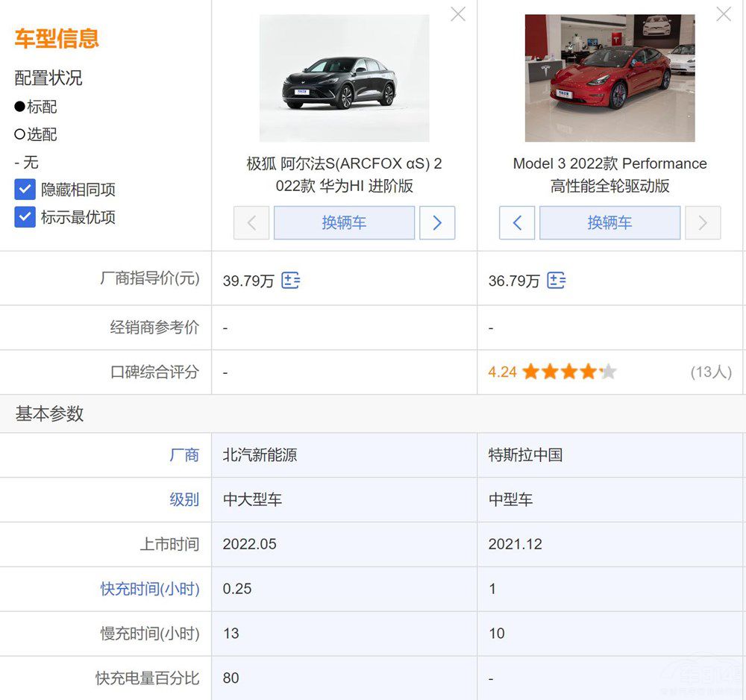Open the ARCFOX αS 华为HI 进阶版 title
The height and width of the screenshot is (700, 746).
click(x=344, y=175)
